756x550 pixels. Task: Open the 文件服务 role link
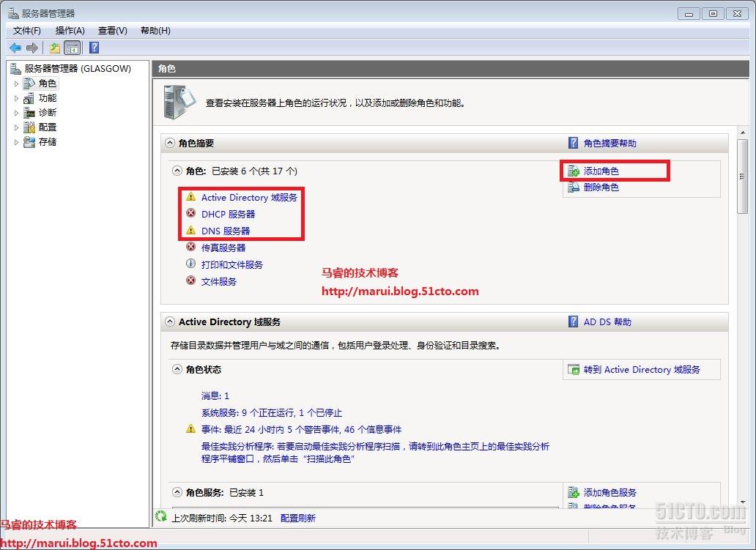pos(219,281)
